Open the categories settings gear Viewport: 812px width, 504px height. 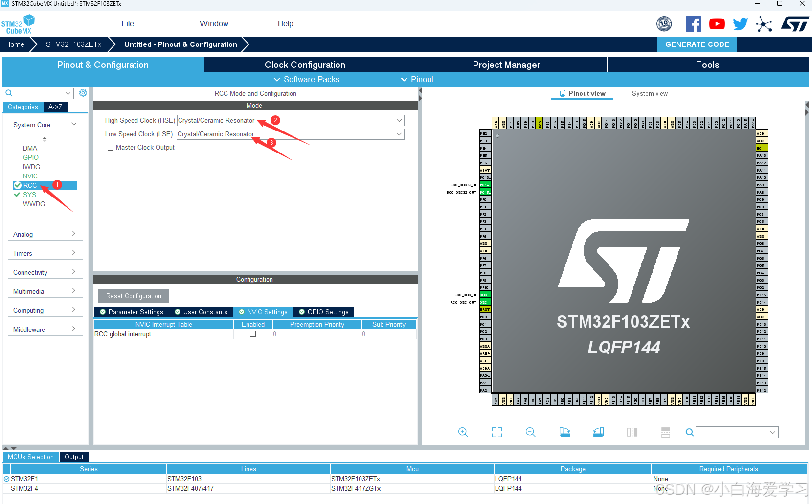83,93
